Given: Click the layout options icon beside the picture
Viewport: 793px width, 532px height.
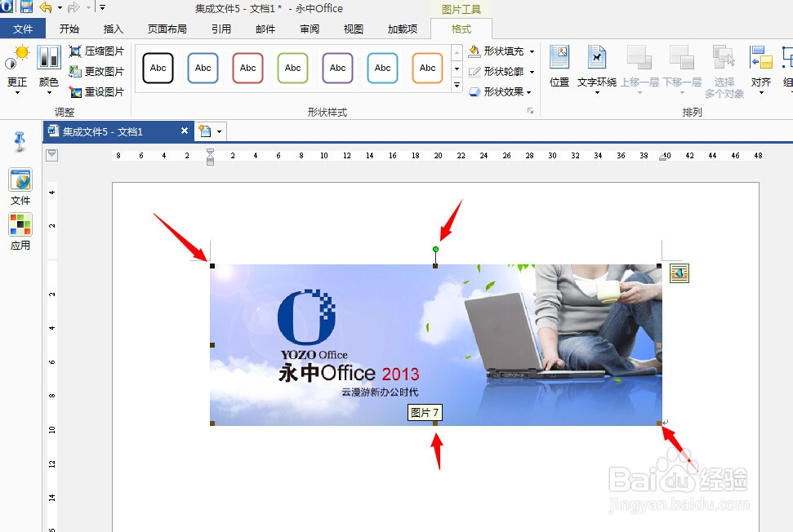Looking at the screenshot, I should [679, 273].
